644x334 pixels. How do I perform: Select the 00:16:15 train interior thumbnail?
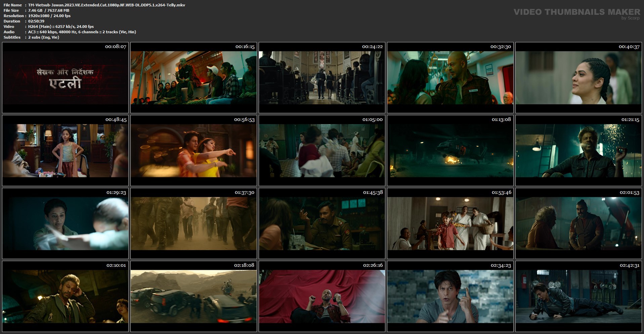194,78
